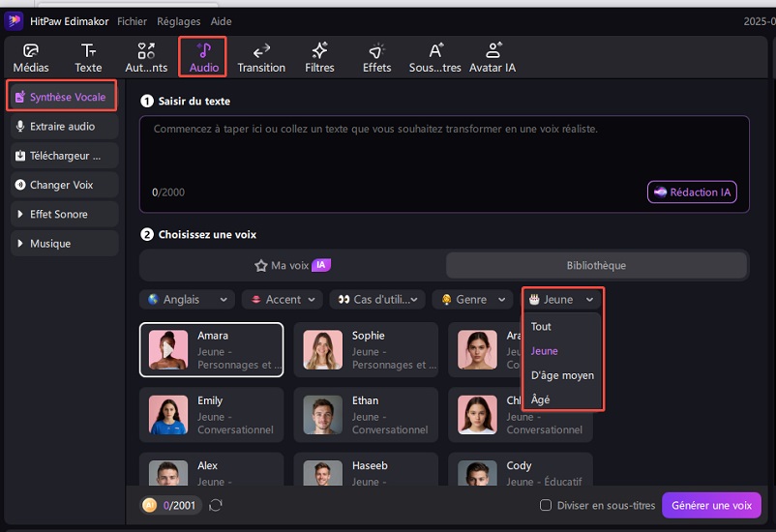Screen dimensions: 776x532
Task: Select the Effets toolbar icon
Action: [x=376, y=57]
